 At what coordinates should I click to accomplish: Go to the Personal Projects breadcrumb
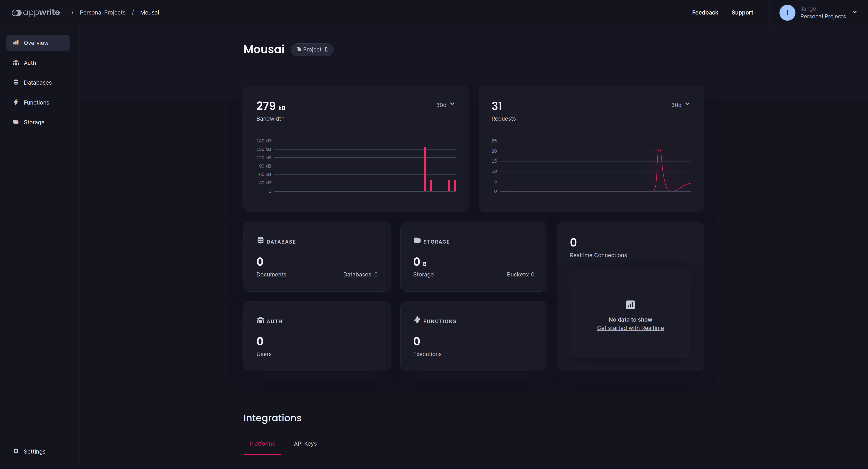[102, 12]
